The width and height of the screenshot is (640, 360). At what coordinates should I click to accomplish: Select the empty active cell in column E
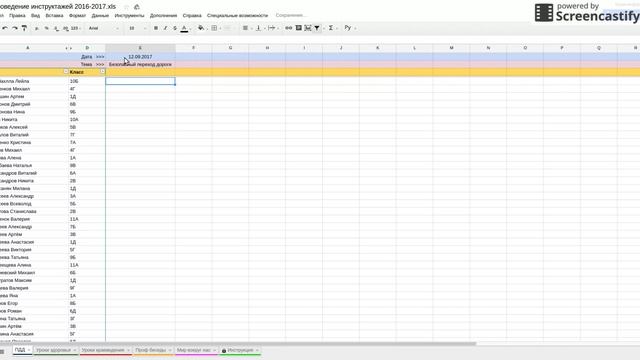click(x=140, y=81)
